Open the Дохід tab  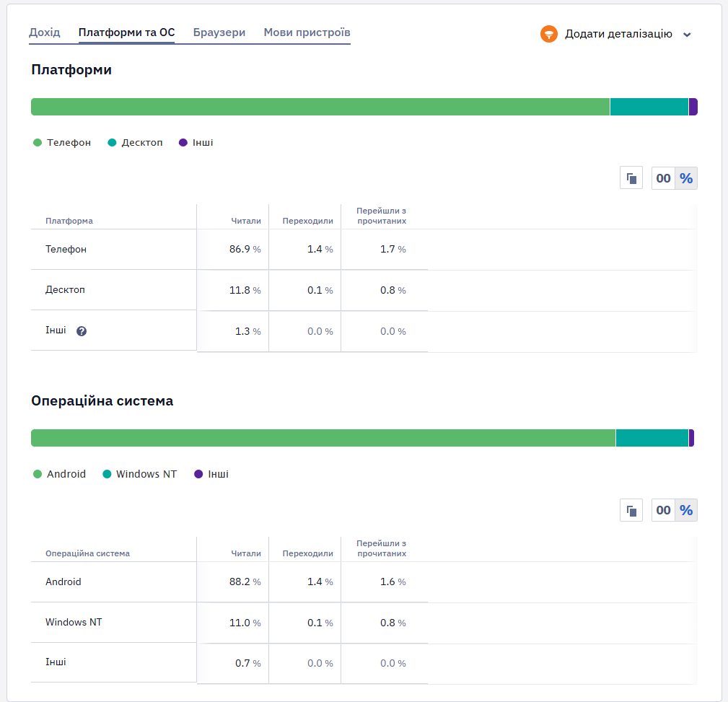click(45, 32)
